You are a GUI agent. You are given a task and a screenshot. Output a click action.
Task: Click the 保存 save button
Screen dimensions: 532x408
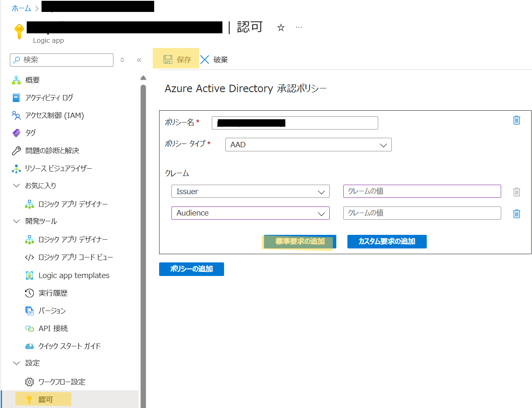coord(177,60)
